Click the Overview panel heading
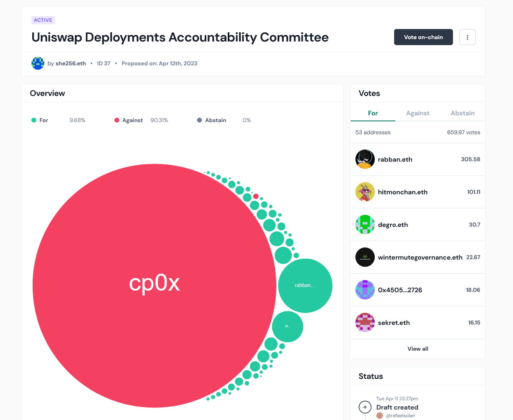The image size is (513, 420). point(48,93)
